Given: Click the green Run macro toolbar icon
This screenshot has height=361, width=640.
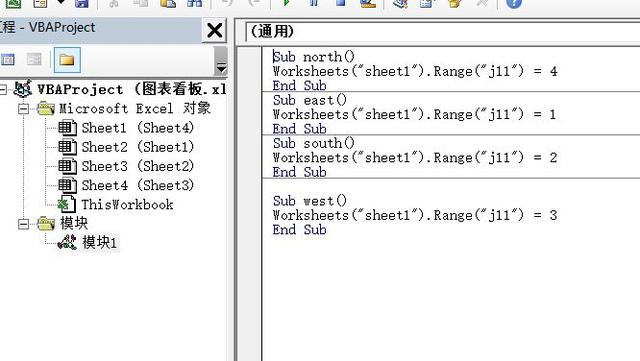Looking at the screenshot, I should click(x=287, y=3).
